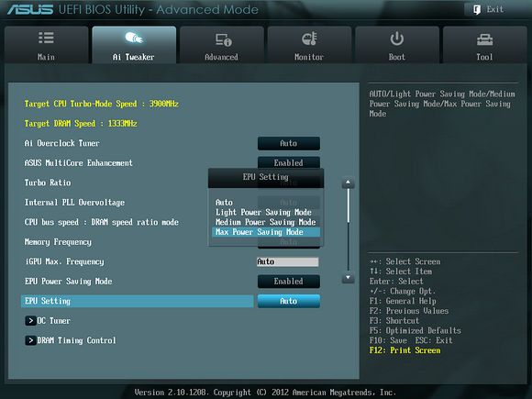532x399 pixels.
Task: Click the Ai Tweaker rocket icon
Action: (x=134, y=38)
